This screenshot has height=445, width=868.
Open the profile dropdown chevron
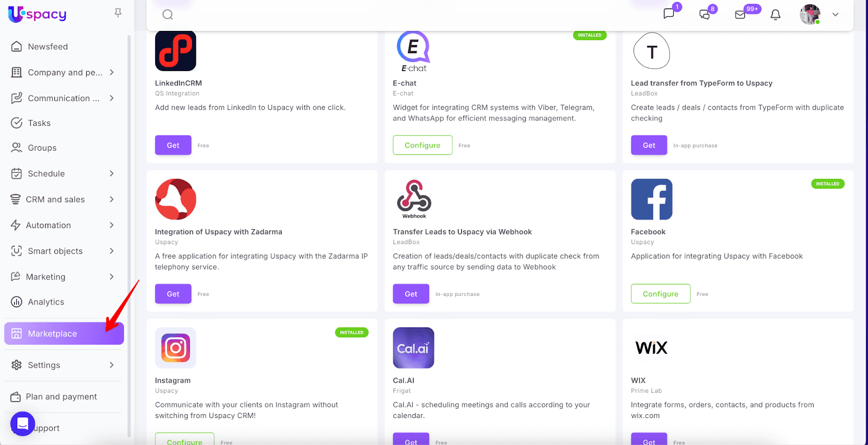point(835,15)
